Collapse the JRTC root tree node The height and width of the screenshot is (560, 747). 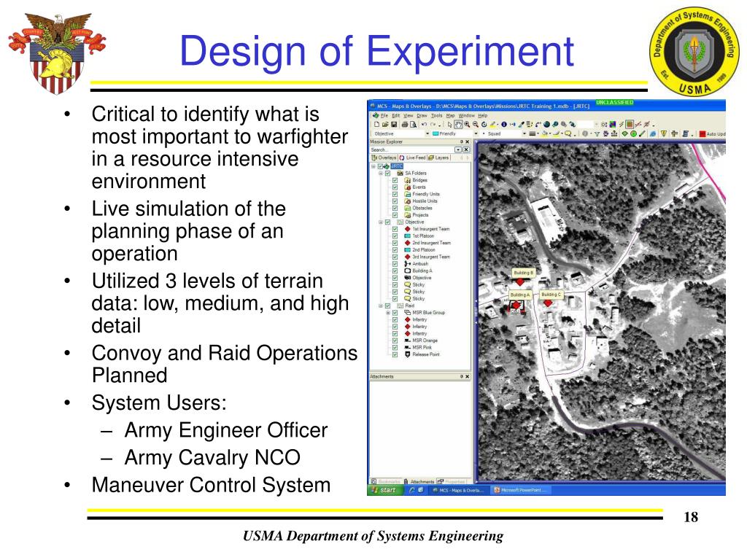click(x=373, y=166)
